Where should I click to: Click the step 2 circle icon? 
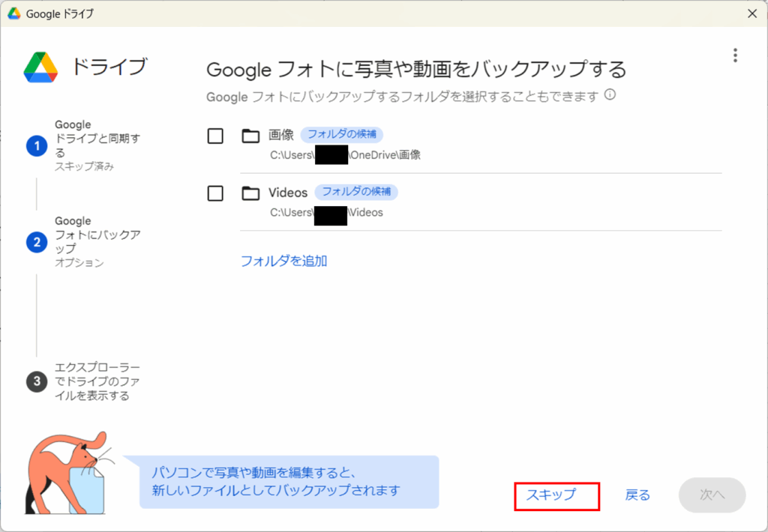pos(37,242)
